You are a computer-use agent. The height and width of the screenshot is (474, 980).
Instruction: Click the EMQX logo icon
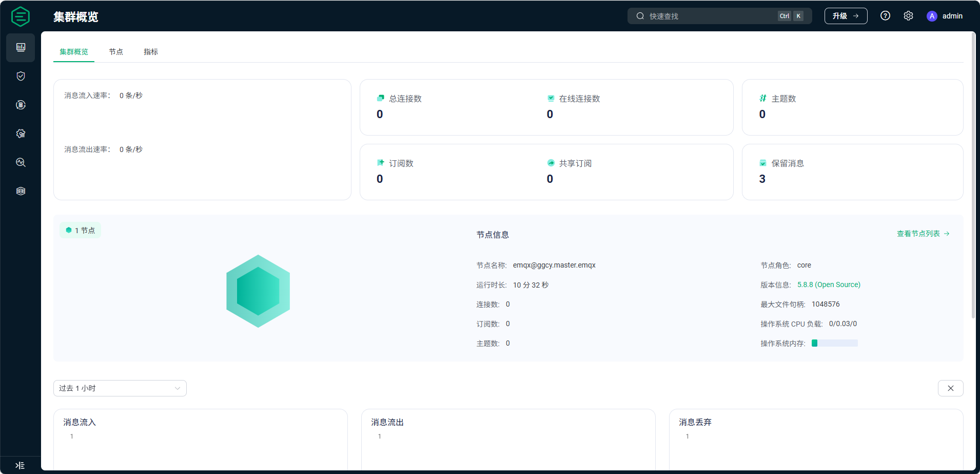pos(21,16)
